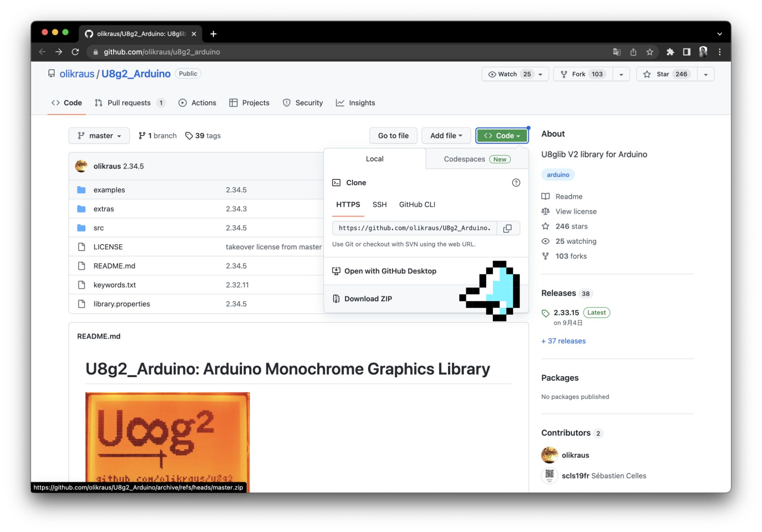Open the Chrome three-dot menu
762x532 pixels.
tap(720, 52)
